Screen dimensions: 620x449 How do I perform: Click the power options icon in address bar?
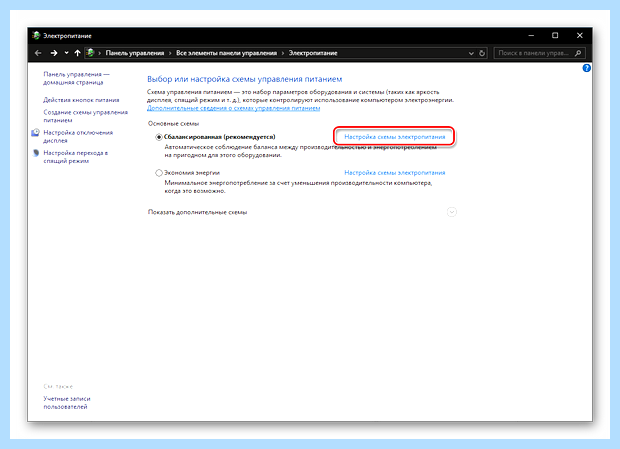pyautogui.click(x=90, y=53)
